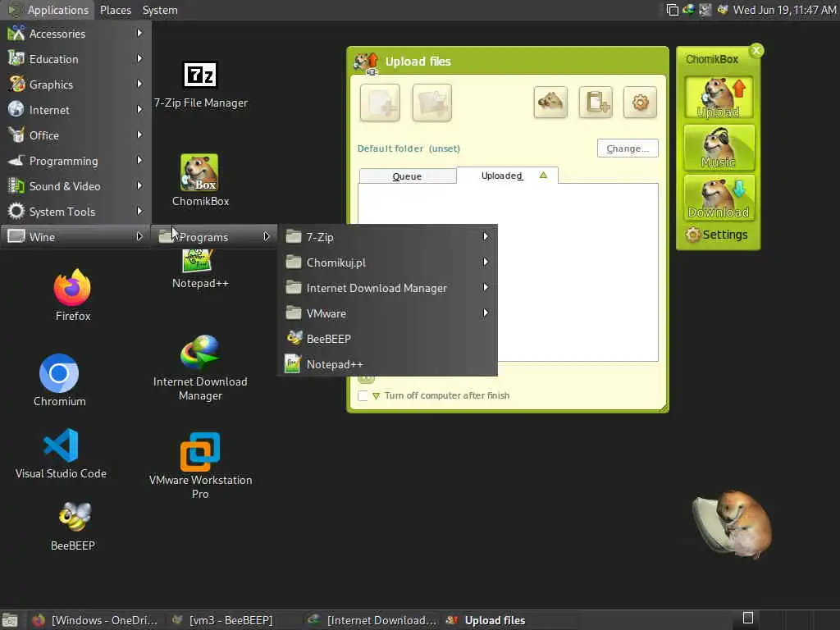Switch to Windows - OneDrive taskbar window
The width and height of the screenshot is (840, 630).
(x=95, y=620)
